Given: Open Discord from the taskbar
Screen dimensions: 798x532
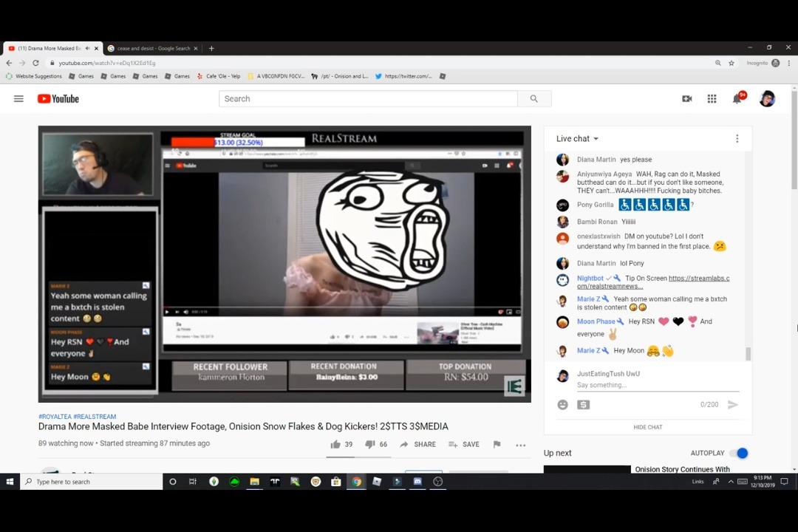Looking at the screenshot, I should pyautogui.click(x=417, y=482).
